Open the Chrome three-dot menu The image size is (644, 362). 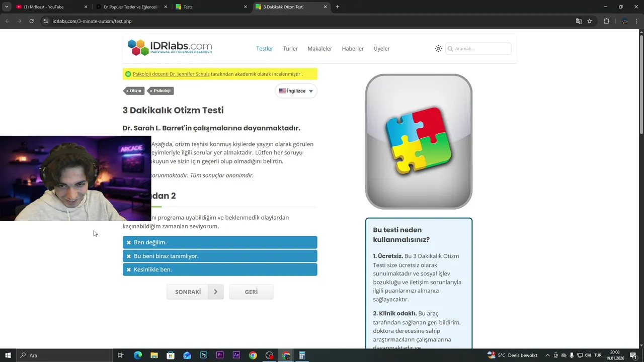(637, 21)
